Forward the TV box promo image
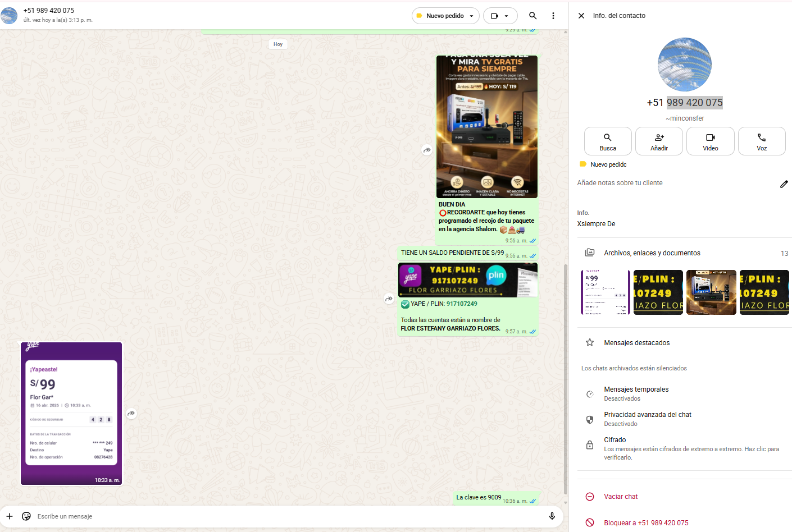Viewport: 792px width, 532px height. (427, 150)
